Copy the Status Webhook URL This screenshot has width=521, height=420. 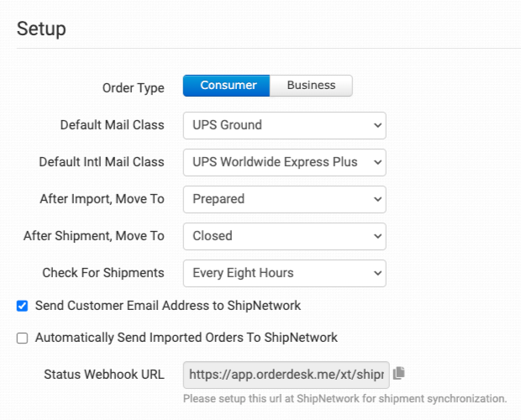click(x=399, y=373)
